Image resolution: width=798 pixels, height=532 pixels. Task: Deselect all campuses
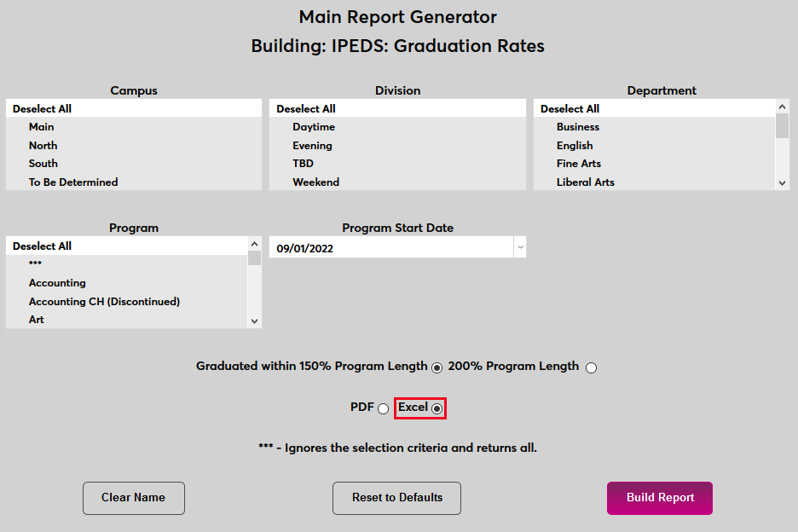click(x=43, y=109)
